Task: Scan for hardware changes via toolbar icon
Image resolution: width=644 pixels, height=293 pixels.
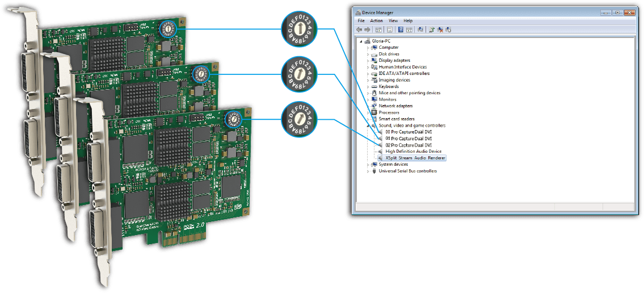Action: click(420, 30)
